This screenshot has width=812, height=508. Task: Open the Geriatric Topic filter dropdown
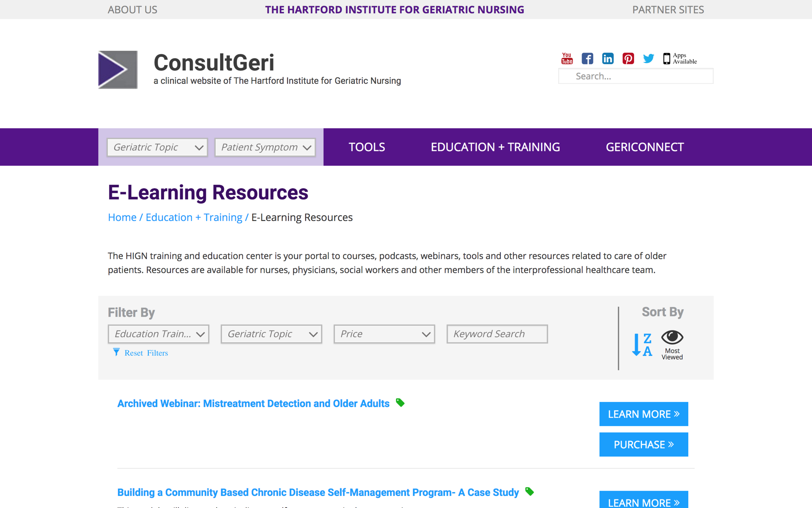272,334
